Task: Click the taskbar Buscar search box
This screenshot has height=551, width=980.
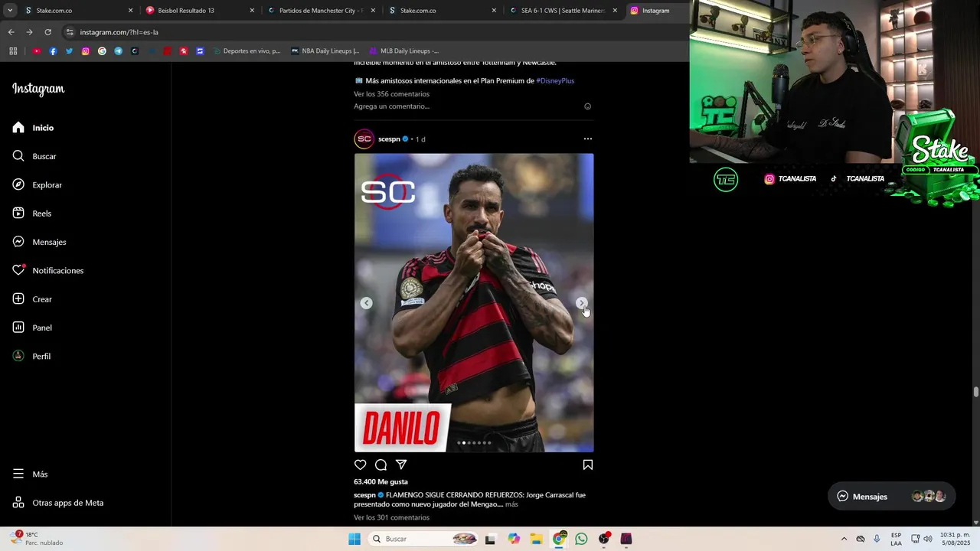Action: pyautogui.click(x=423, y=539)
